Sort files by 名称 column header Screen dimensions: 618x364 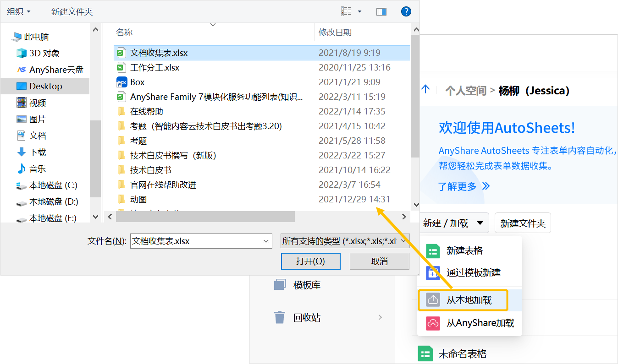click(x=124, y=32)
